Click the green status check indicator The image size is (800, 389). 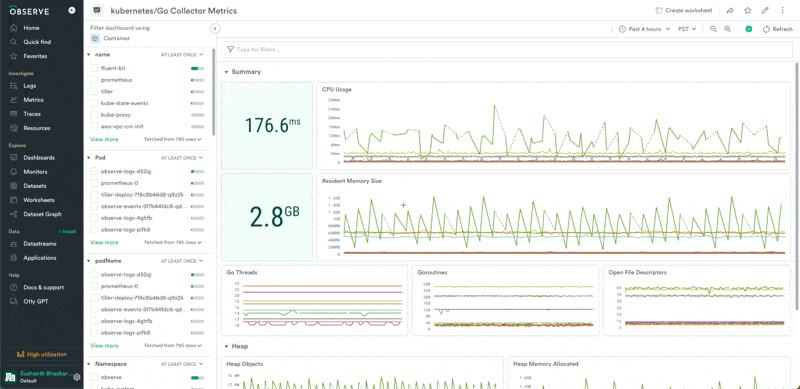click(748, 29)
